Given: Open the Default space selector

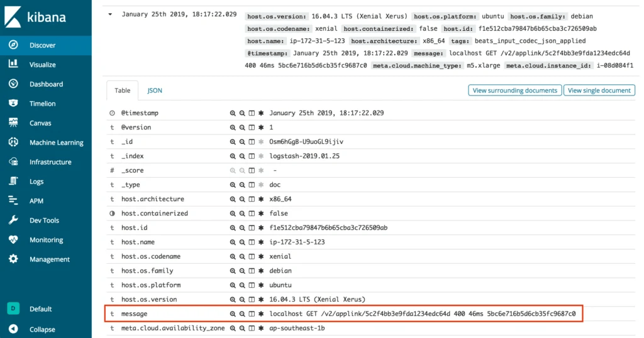Looking at the screenshot, I should (13, 309).
